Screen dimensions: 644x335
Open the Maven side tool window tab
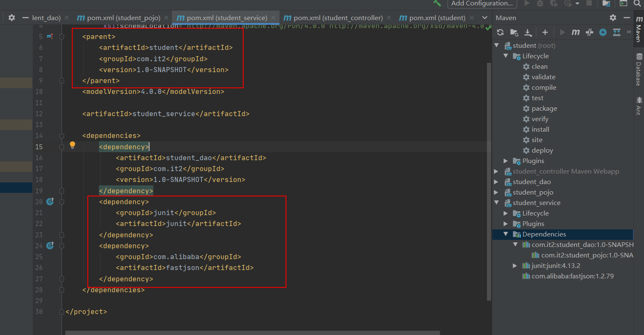[639, 29]
